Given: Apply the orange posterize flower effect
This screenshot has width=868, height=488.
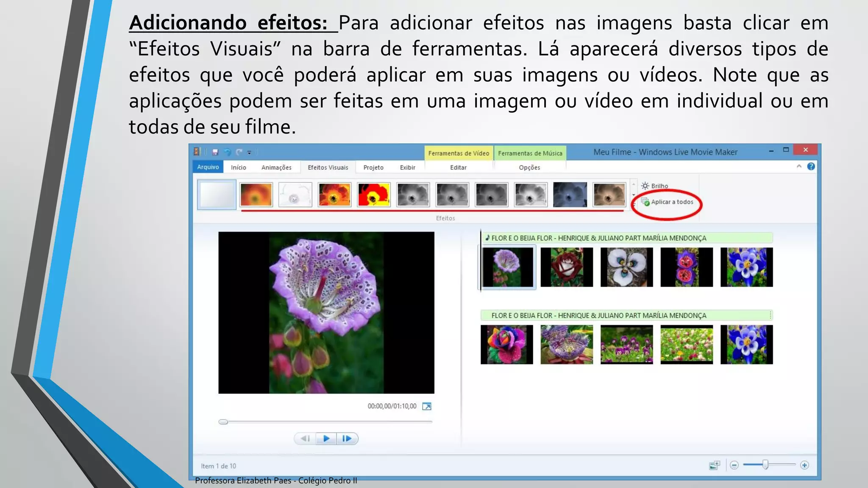Looking at the screenshot, I should 334,194.
